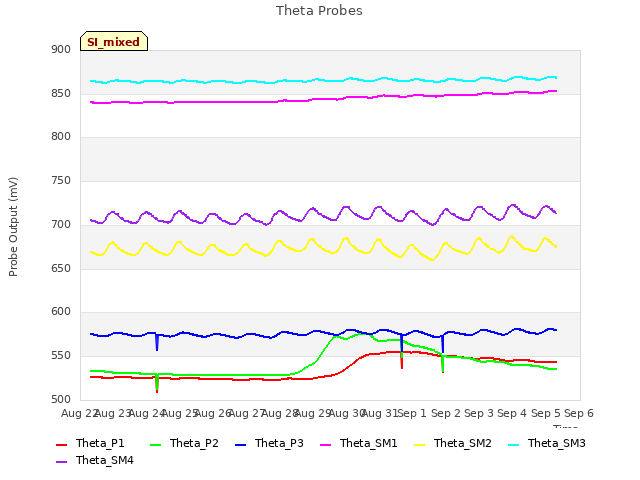The width and height of the screenshot is (640, 480).
Task: Toggle Theta_SM4 legend entry
Action: click(95, 460)
